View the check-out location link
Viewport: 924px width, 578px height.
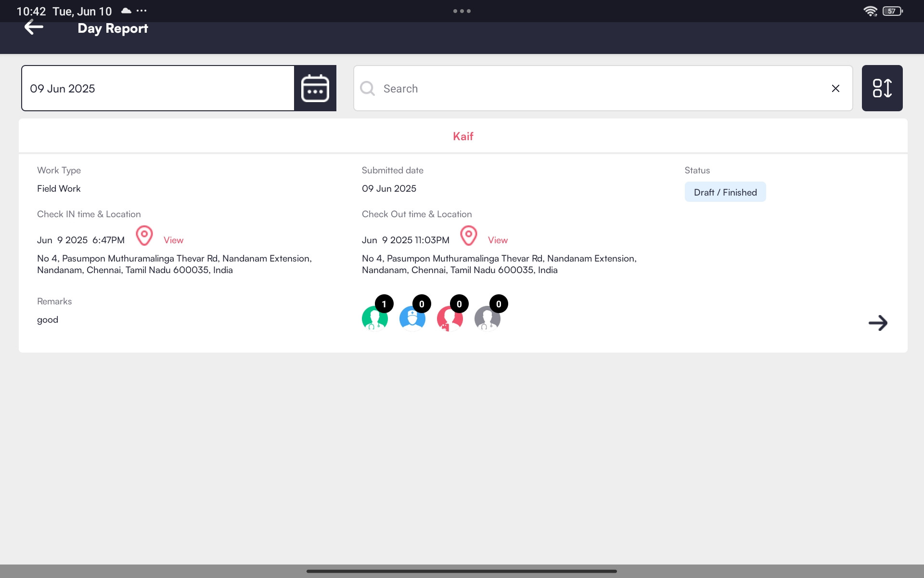click(x=498, y=240)
